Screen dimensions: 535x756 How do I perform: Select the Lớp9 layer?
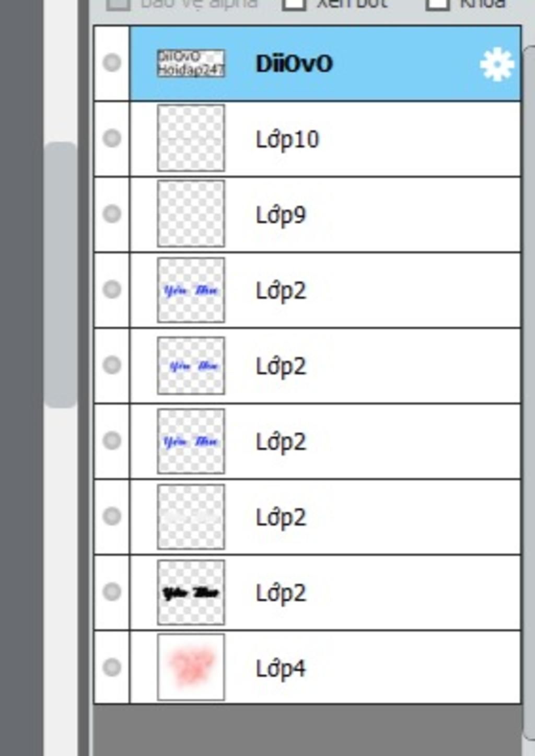[x=325, y=215]
